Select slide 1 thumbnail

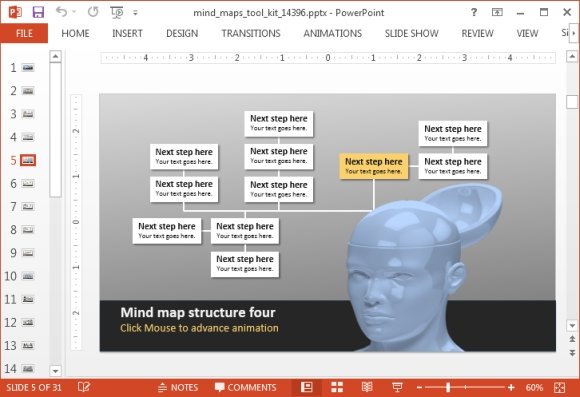(28, 68)
